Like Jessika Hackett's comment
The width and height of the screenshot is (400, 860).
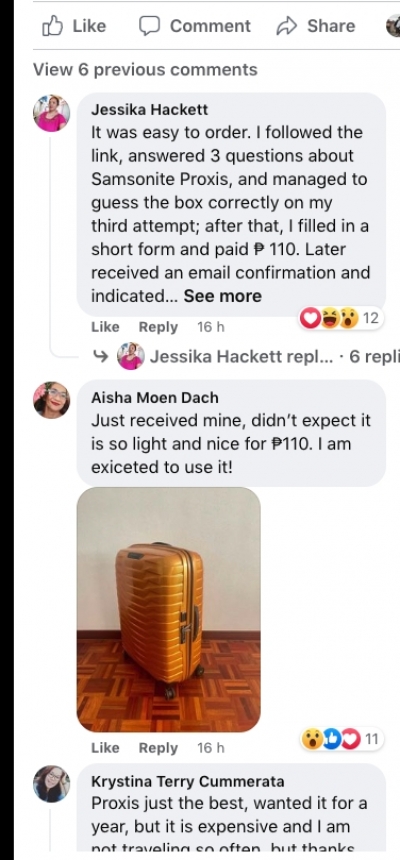tap(105, 327)
